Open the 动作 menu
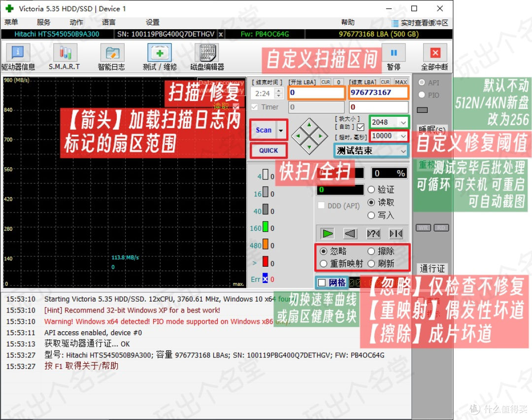 point(76,22)
